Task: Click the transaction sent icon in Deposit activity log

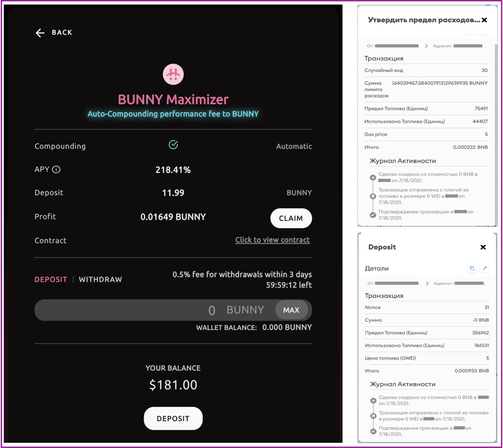Action: click(373, 416)
